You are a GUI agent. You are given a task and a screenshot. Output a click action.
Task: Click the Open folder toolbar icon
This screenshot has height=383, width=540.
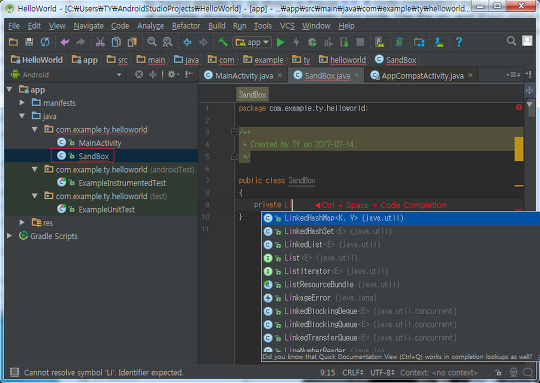pos(13,42)
